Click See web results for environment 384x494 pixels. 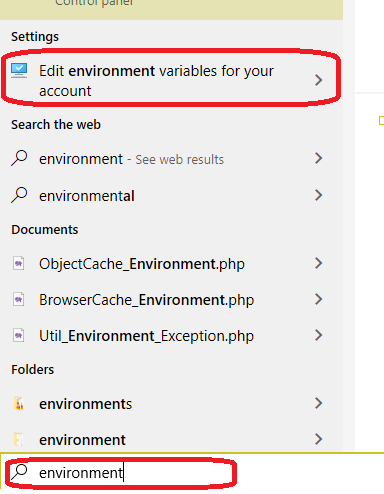pos(180,160)
